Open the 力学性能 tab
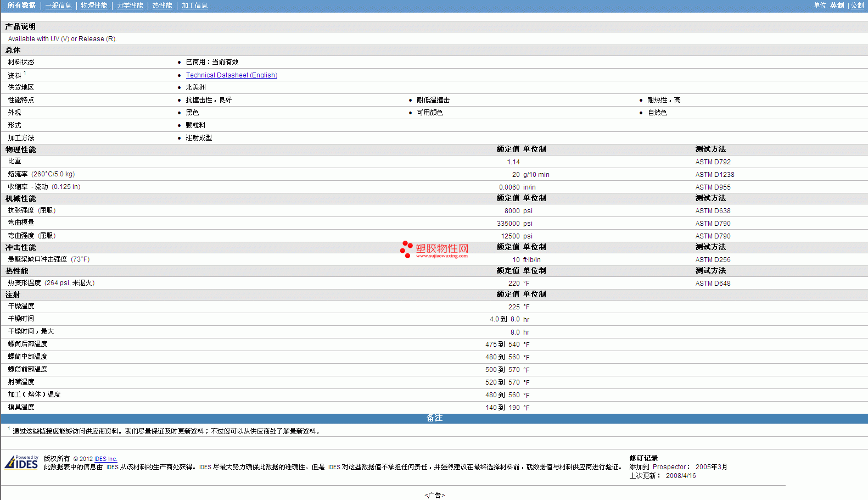Viewport: 868px width, 500px height. point(130,5)
